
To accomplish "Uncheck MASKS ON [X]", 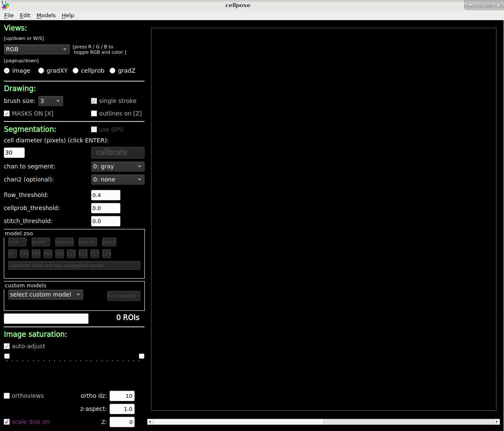I will click(x=7, y=113).
